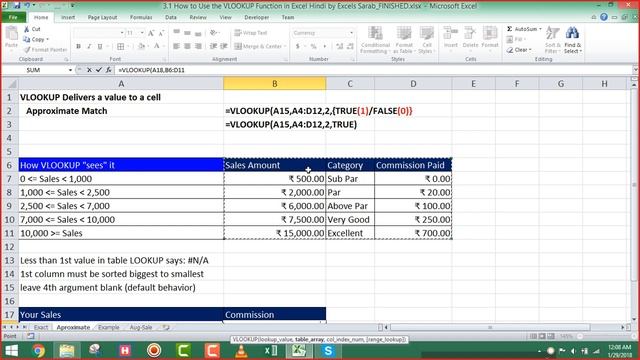Click the Increase Font Size icon

coord(151,33)
